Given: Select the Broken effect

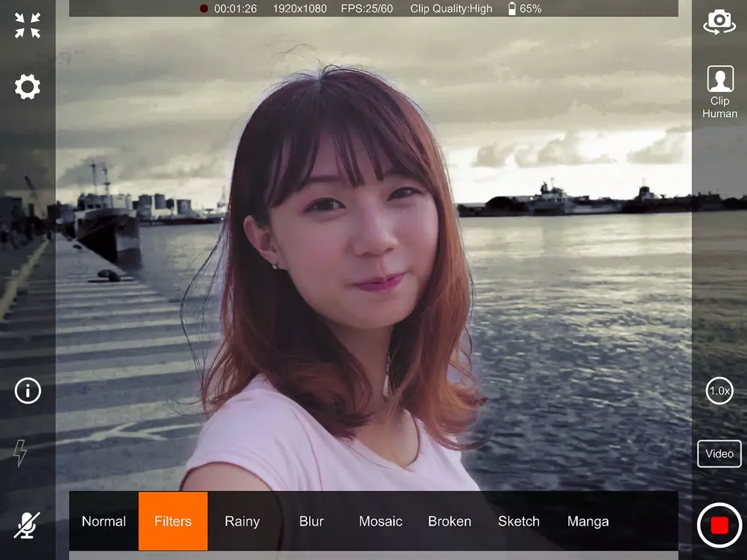Looking at the screenshot, I should click(450, 521).
